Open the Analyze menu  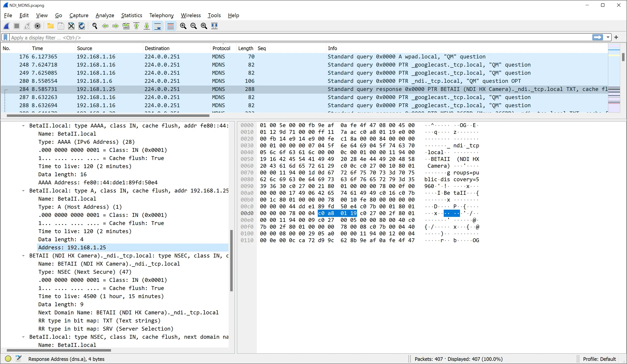[105, 15]
